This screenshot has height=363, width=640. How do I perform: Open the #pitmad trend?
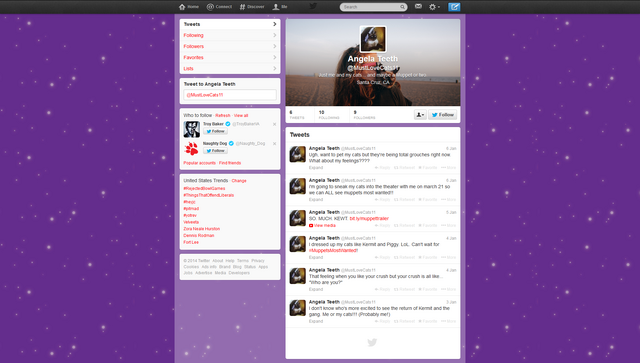(191, 209)
